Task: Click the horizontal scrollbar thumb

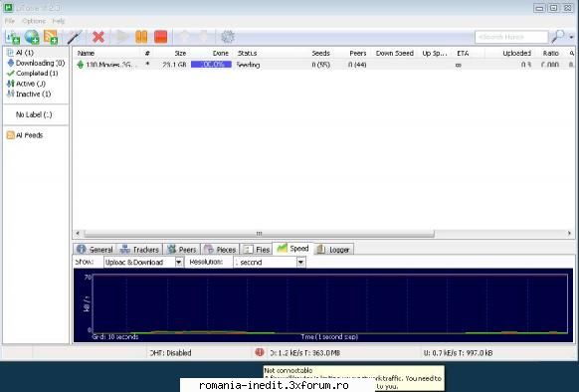Action: click(260, 234)
